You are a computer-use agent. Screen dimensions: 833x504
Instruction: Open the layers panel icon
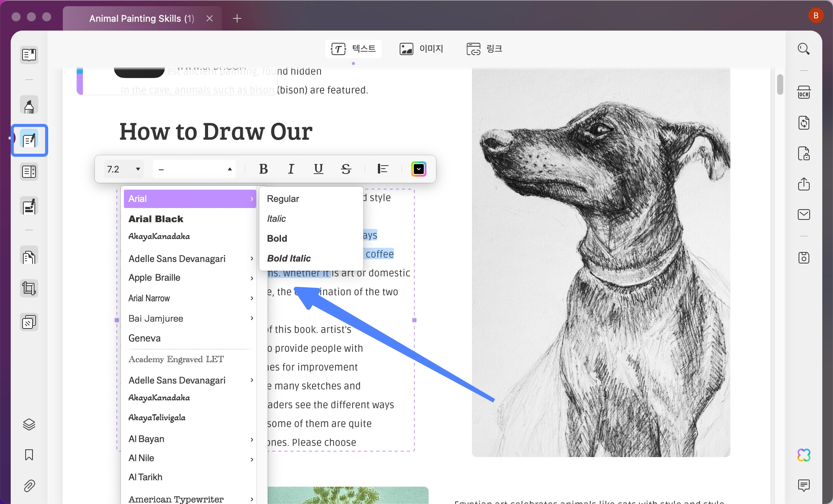(x=29, y=424)
